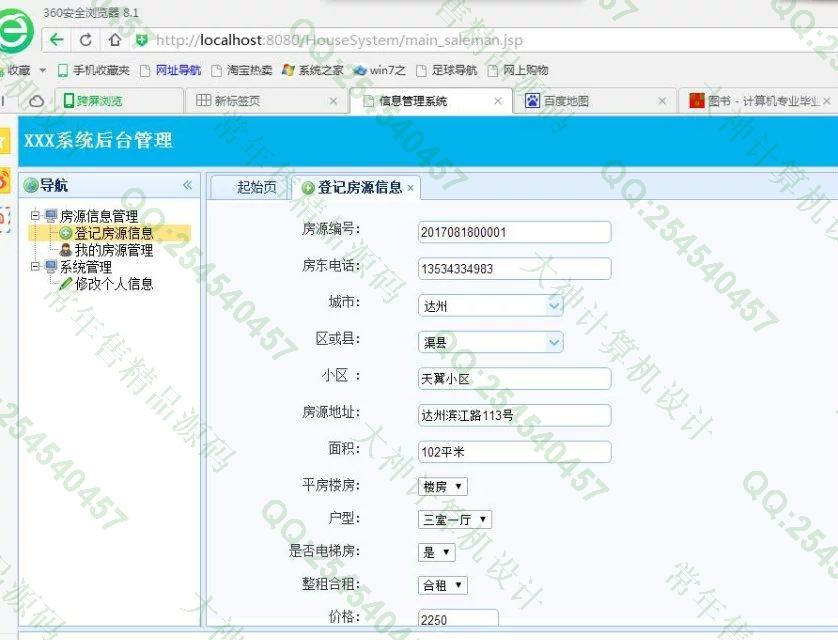Image resolution: width=838 pixels, height=640 pixels.
Task: Open the 户型 dropdown showing 三室一厅
Action: (455, 519)
